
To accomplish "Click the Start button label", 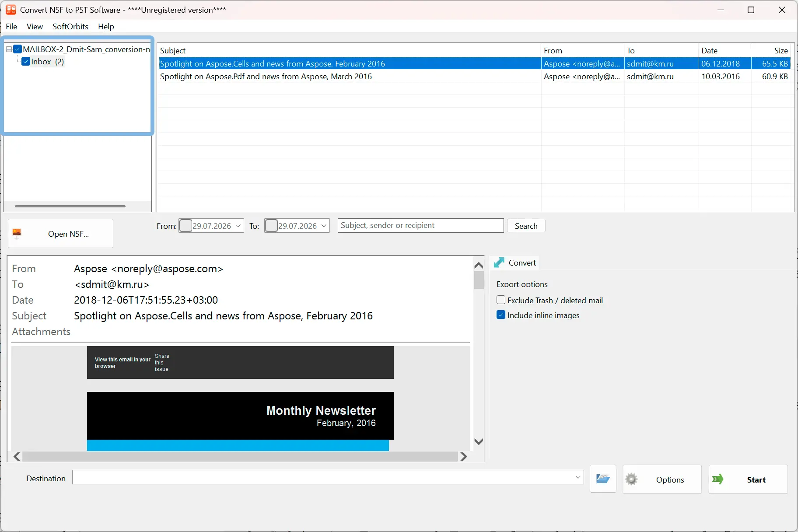I will [756, 479].
